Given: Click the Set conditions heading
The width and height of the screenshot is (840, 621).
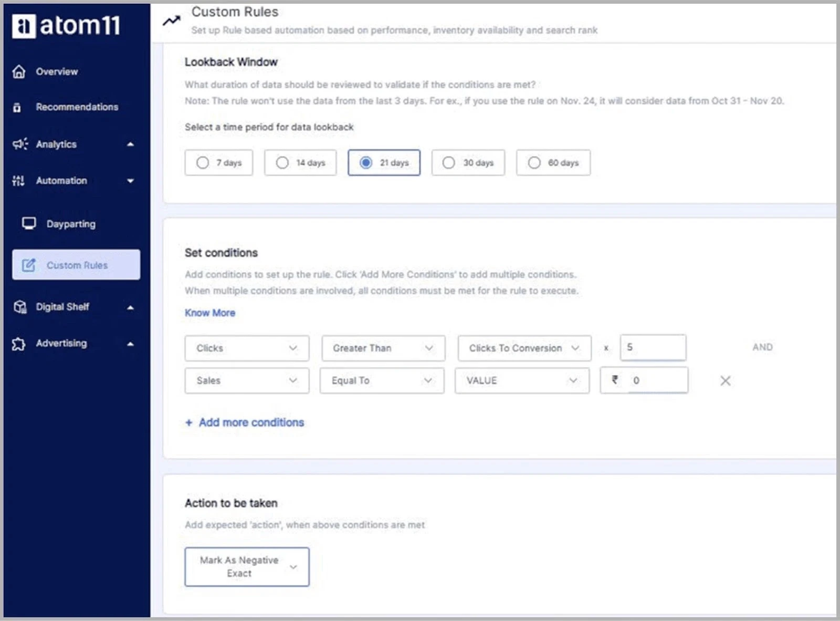Looking at the screenshot, I should pyautogui.click(x=221, y=253).
